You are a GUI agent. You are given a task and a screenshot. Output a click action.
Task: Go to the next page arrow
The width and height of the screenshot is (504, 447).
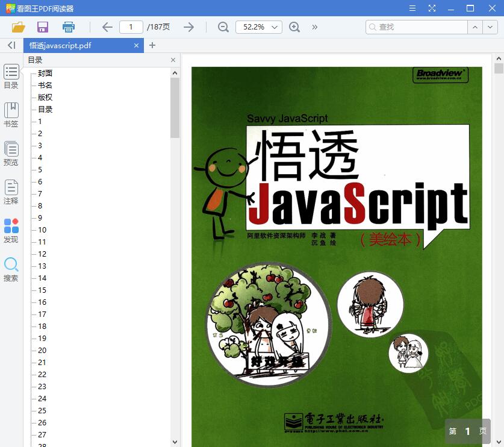[x=188, y=27]
